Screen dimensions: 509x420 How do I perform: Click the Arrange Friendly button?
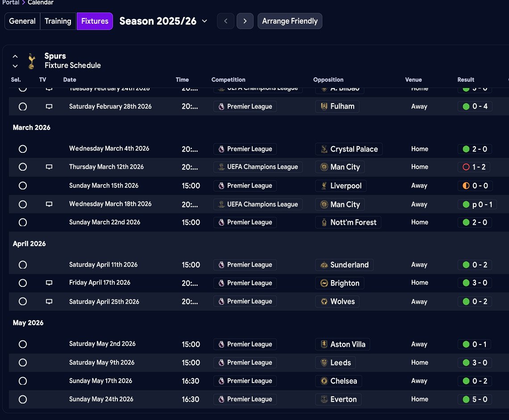coord(290,21)
